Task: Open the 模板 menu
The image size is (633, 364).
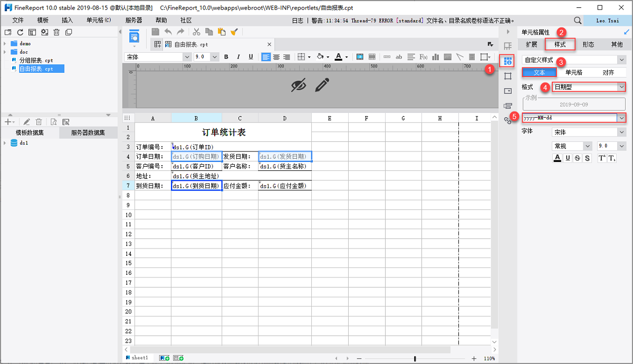Action: (x=43, y=20)
